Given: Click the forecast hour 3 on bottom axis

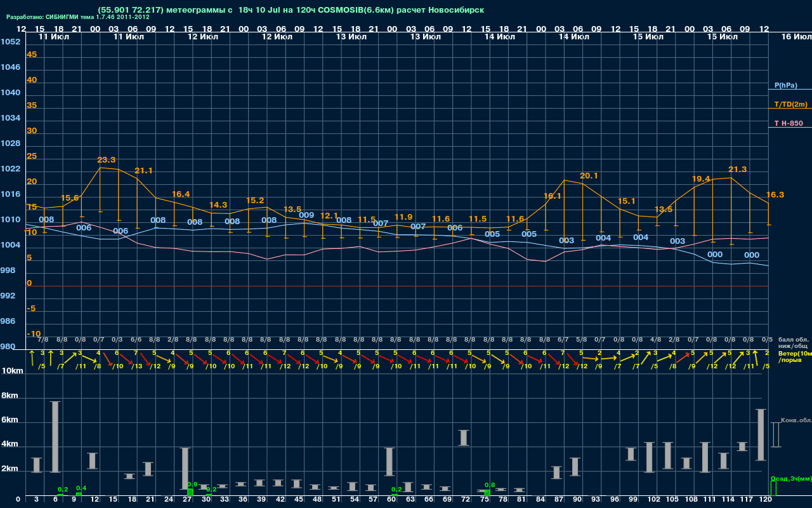Looking at the screenshot, I should [36, 500].
